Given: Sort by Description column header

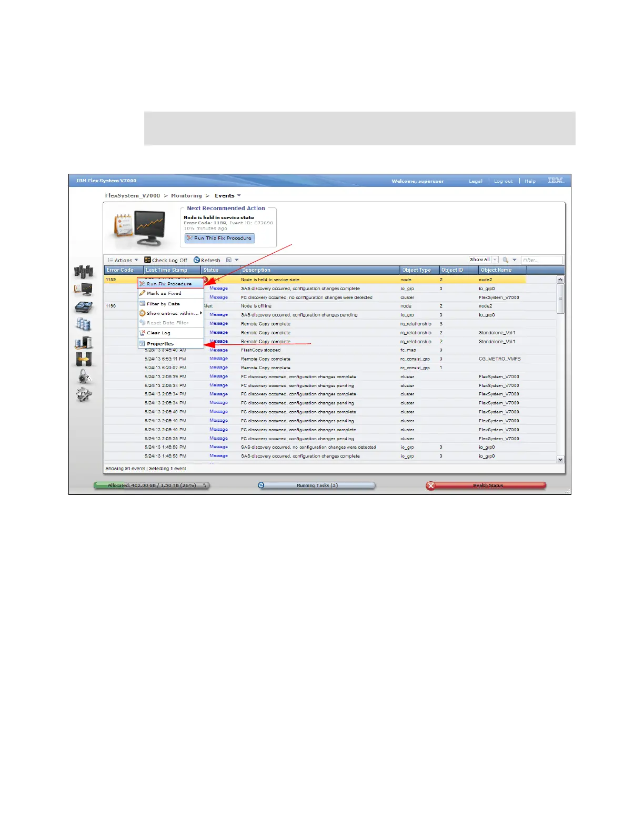Looking at the screenshot, I should point(320,270).
